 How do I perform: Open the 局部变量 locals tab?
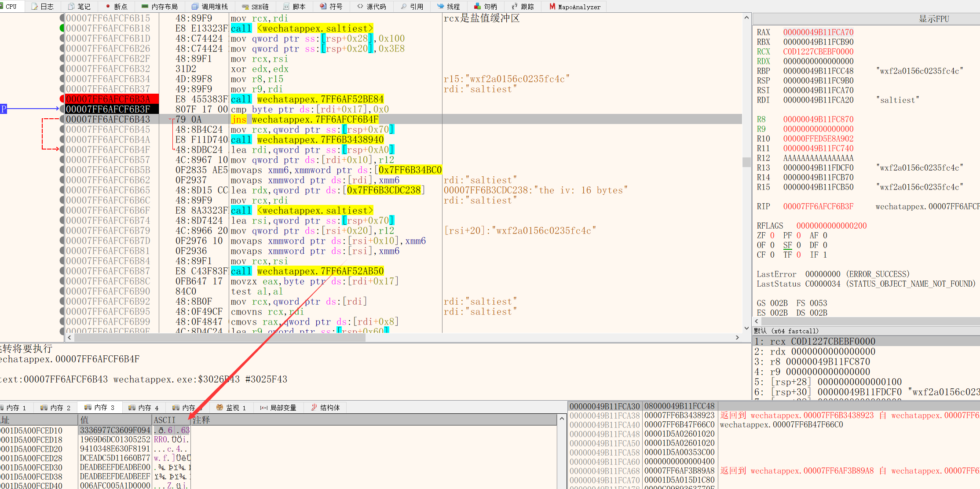coord(278,408)
